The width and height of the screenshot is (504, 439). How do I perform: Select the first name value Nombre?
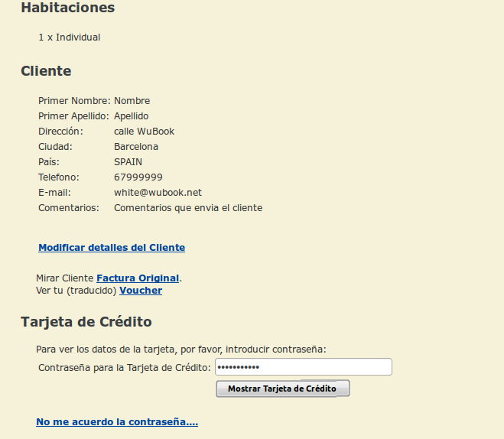pyautogui.click(x=132, y=101)
